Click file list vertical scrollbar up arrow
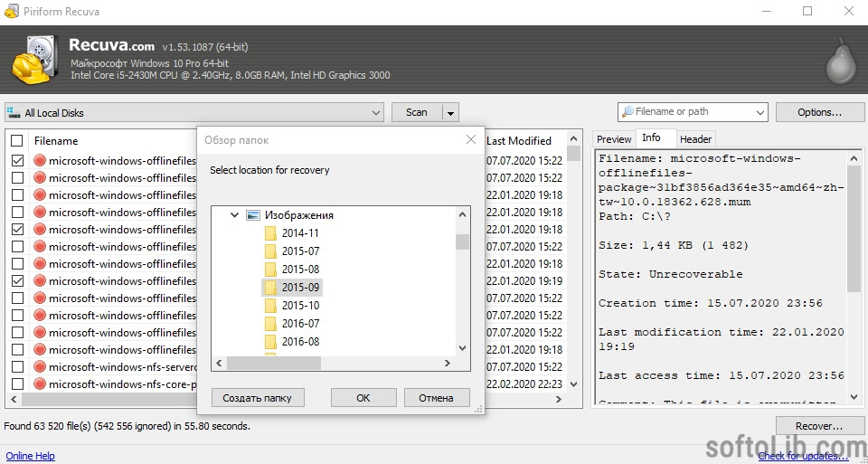 [x=573, y=138]
